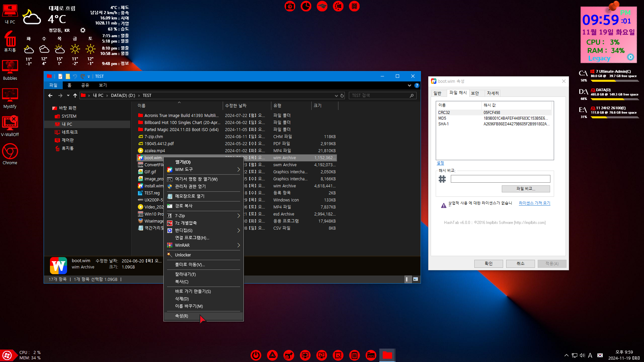Open the 파일 ribbon tab
The image size is (644, 362).
click(x=53, y=85)
